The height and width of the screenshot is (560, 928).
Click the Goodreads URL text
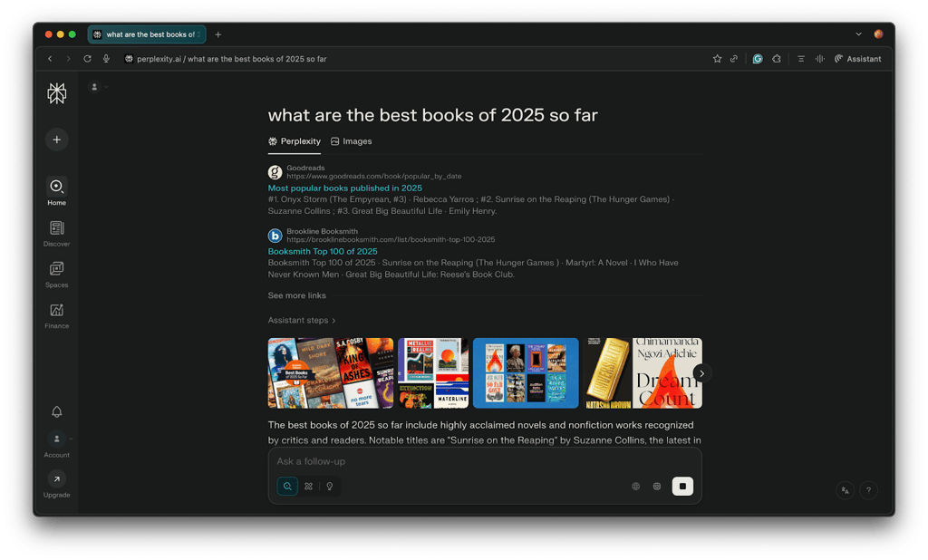pos(374,177)
